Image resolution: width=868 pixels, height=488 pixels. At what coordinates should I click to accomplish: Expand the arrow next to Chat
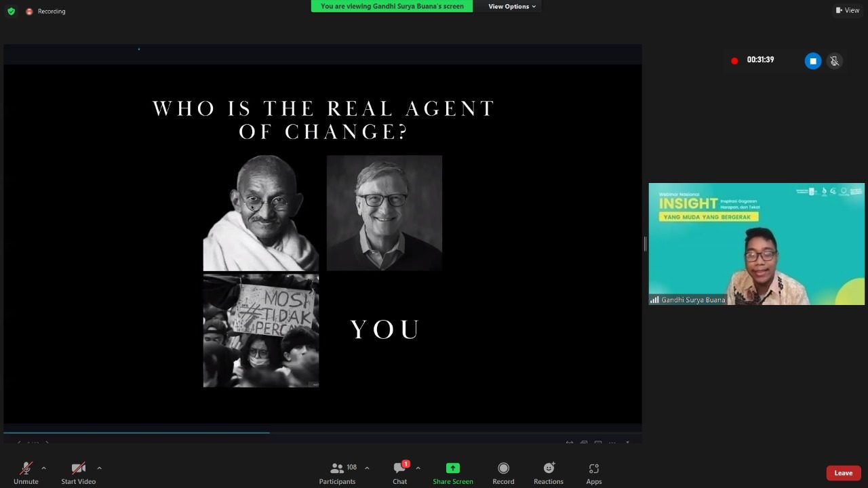[x=418, y=468]
